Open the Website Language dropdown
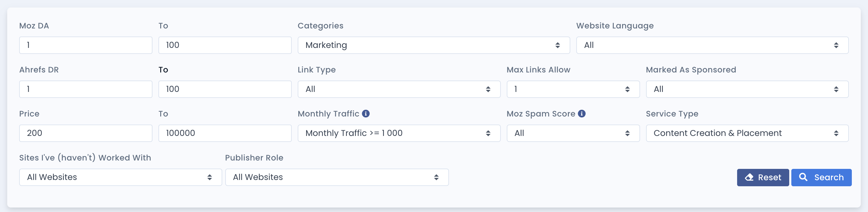Image resolution: width=868 pixels, height=212 pixels. coord(712,45)
